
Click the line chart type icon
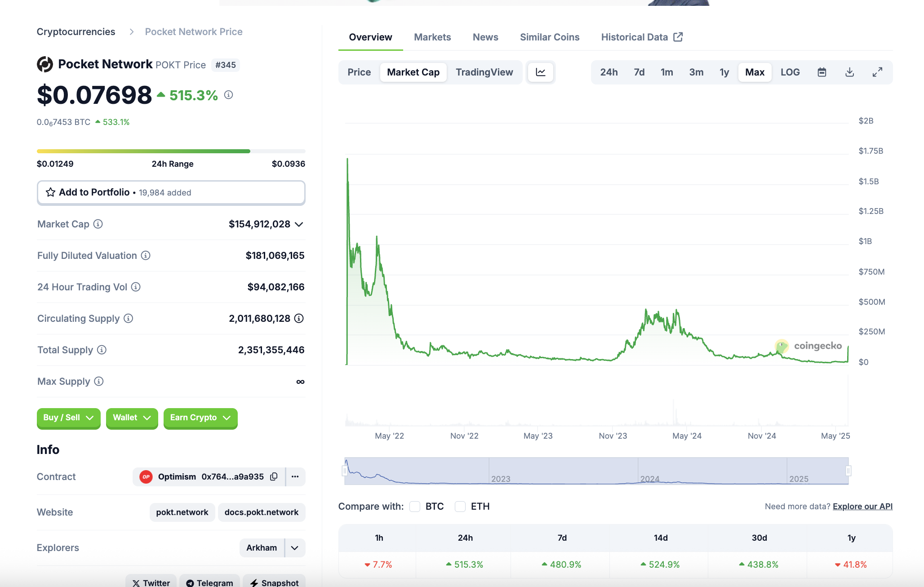[540, 72]
